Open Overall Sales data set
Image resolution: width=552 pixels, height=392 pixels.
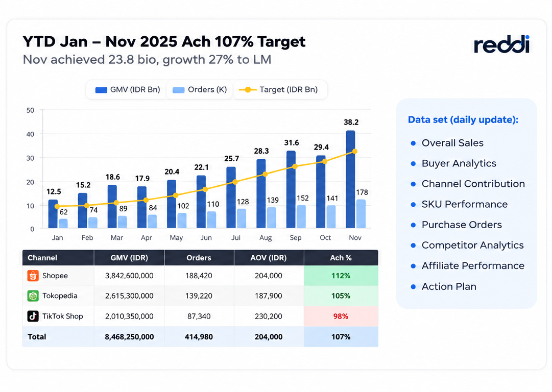pyautogui.click(x=452, y=143)
